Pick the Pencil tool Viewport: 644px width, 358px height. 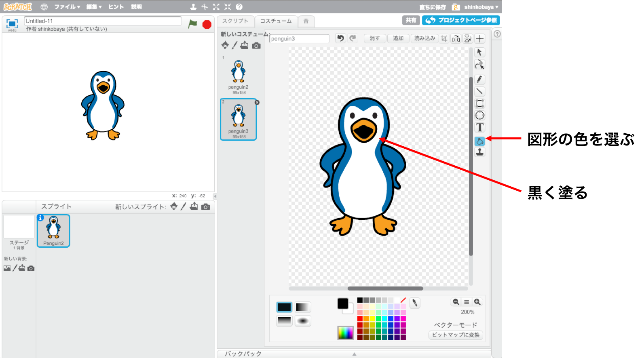pyautogui.click(x=479, y=79)
